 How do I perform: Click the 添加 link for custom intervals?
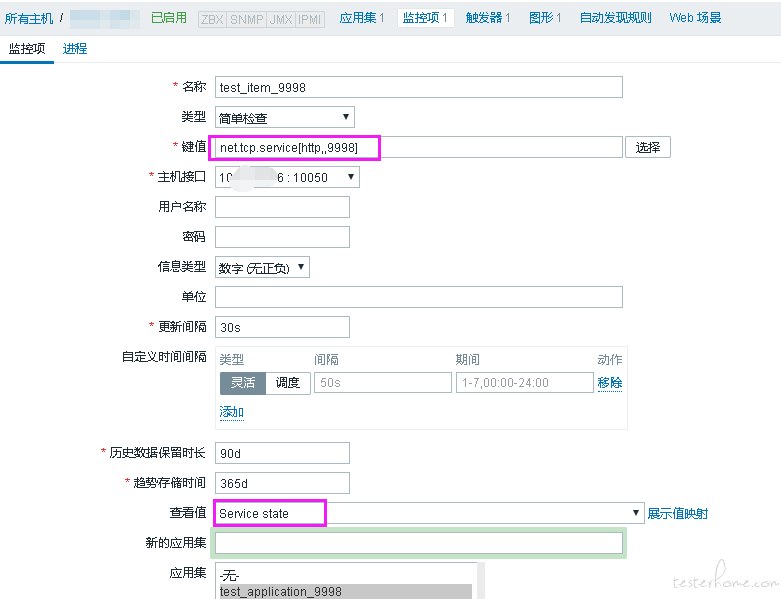coord(231,412)
